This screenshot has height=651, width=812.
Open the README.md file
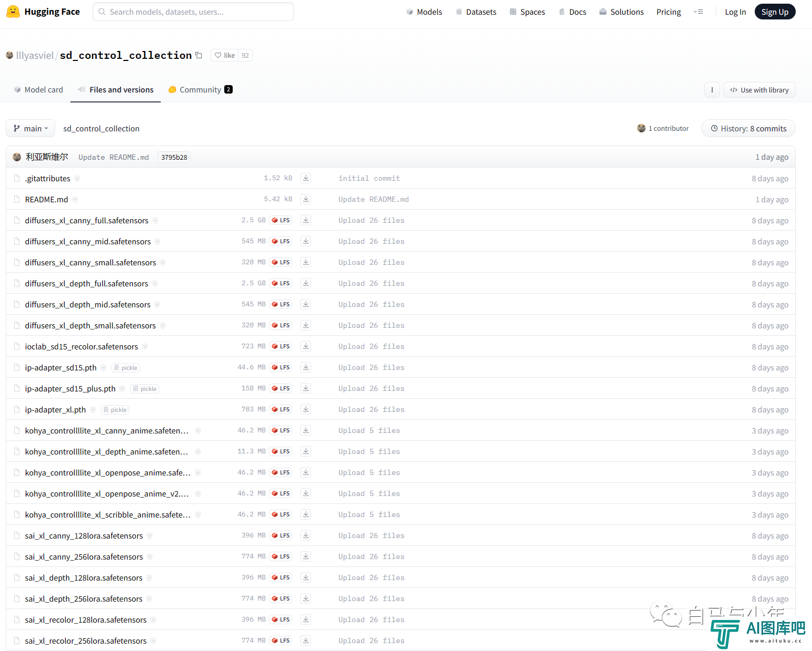pyautogui.click(x=46, y=199)
